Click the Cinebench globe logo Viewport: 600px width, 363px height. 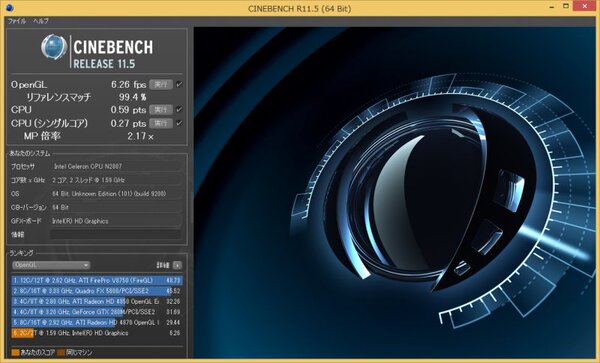[54, 47]
